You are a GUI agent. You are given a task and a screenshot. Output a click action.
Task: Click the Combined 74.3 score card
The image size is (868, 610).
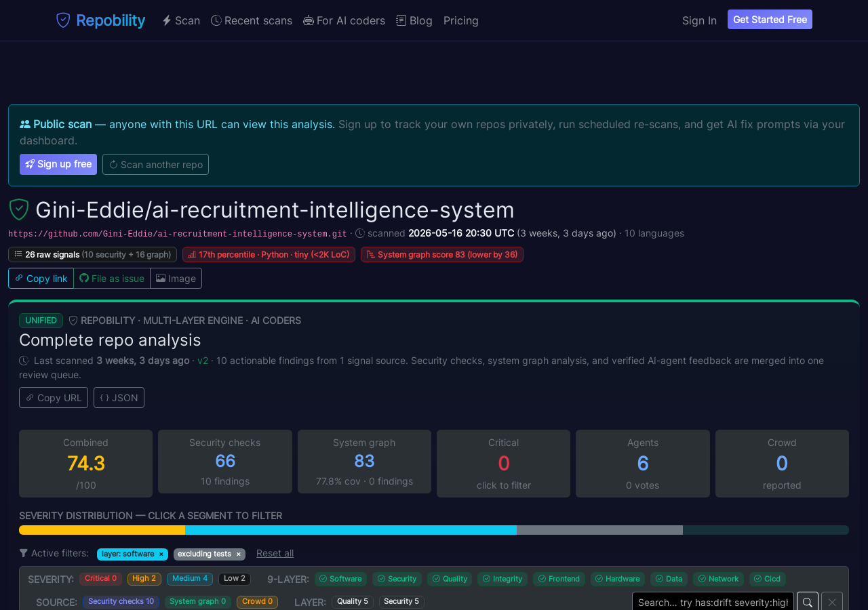coord(85,464)
